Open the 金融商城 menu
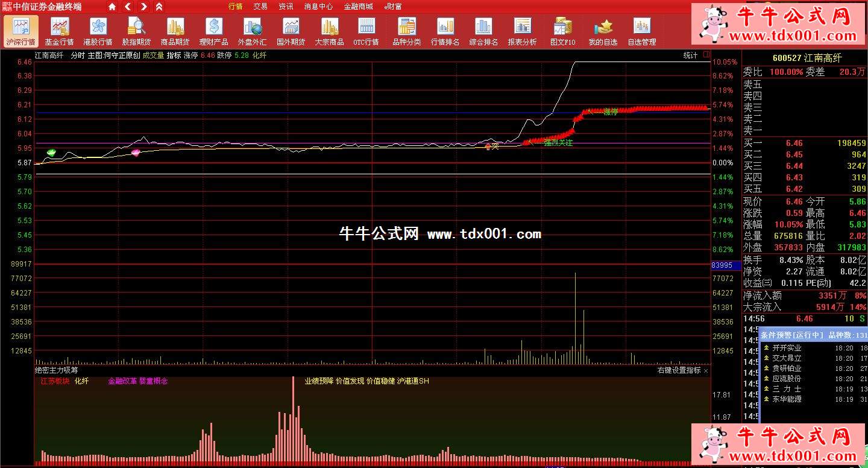The height and width of the screenshot is (468, 868). coord(358,7)
